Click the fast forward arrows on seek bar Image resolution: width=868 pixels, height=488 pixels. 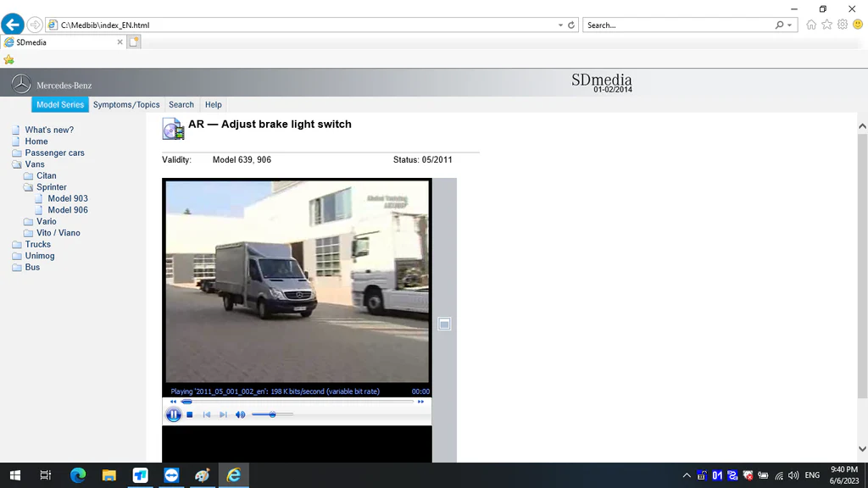point(421,402)
